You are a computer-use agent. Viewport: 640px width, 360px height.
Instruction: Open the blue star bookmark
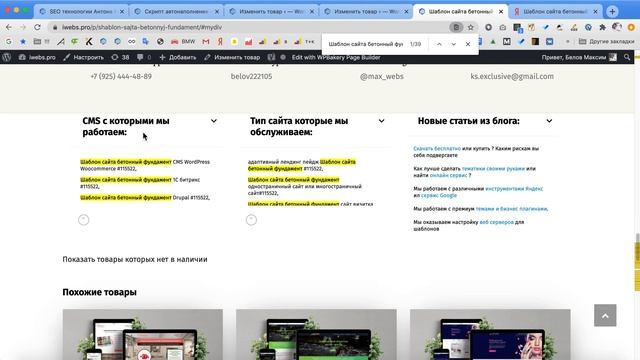23,41
